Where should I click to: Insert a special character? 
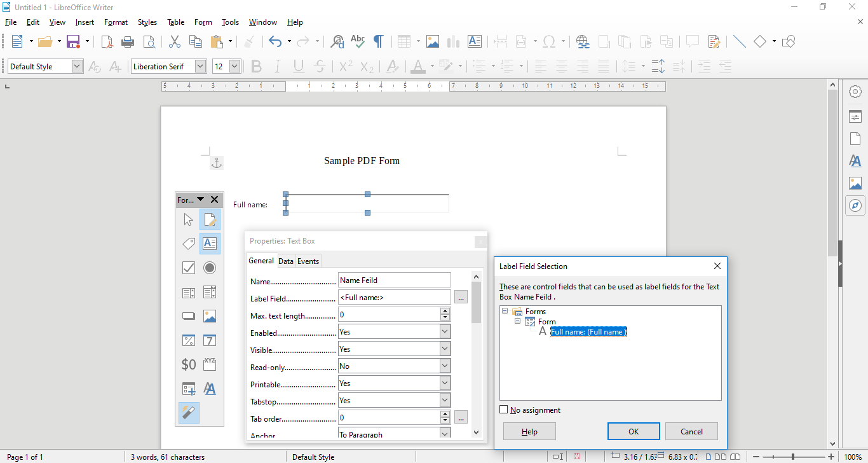pos(550,41)
